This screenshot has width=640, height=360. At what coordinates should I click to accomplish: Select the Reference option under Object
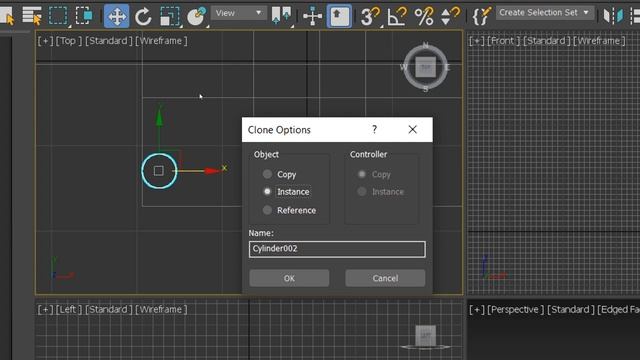tap(289, 210)
